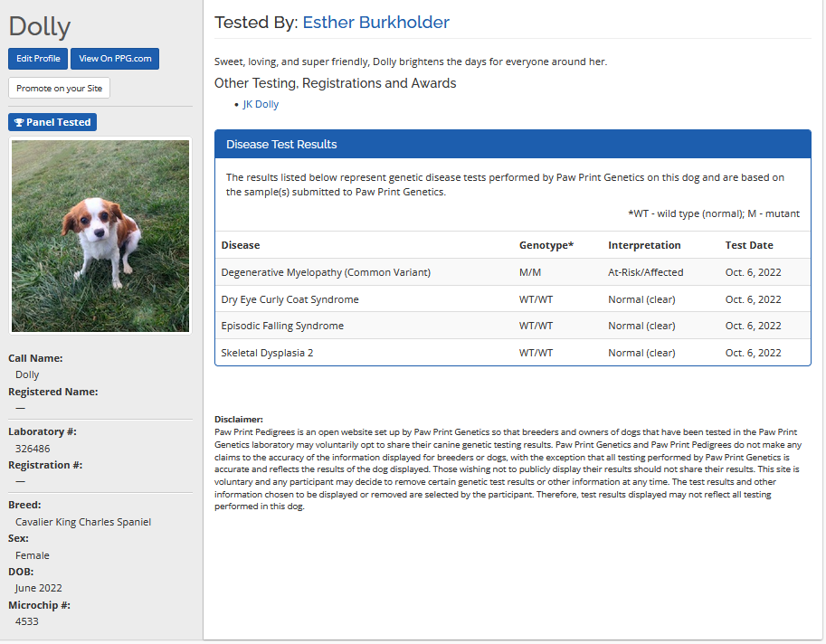Click the M/M genotype value

coord(530,272)
